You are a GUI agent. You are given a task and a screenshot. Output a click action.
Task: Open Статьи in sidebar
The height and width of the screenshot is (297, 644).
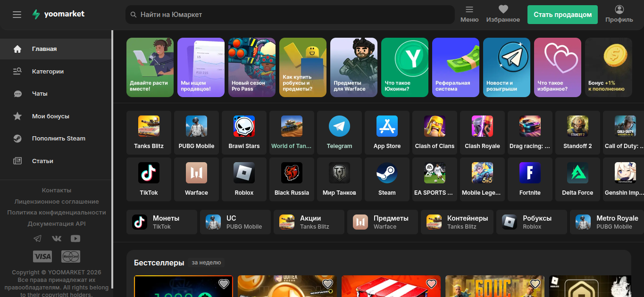tap(56, 161)
